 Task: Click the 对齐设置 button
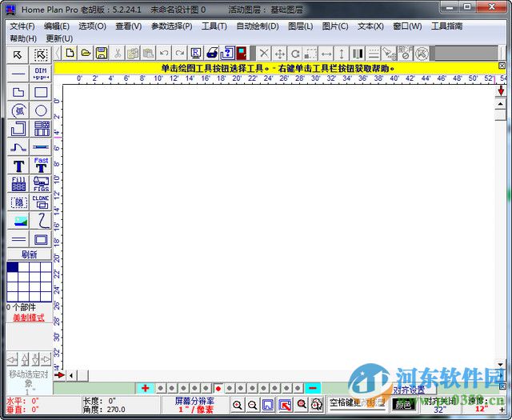click(409, 390)
